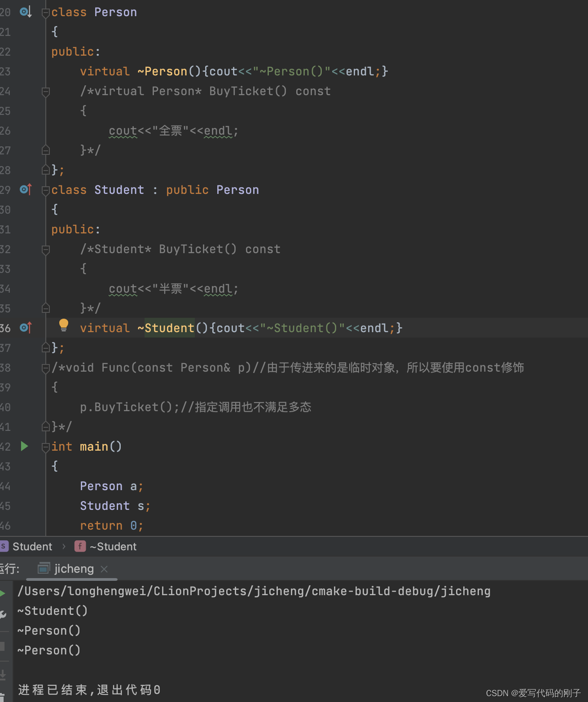Collapse the class Person fold marker
588x702 pixels.
45,13
